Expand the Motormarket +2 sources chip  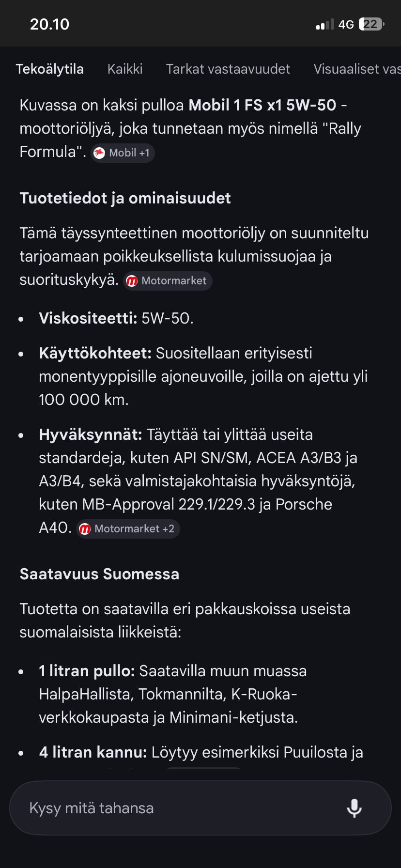click(128, 528)
